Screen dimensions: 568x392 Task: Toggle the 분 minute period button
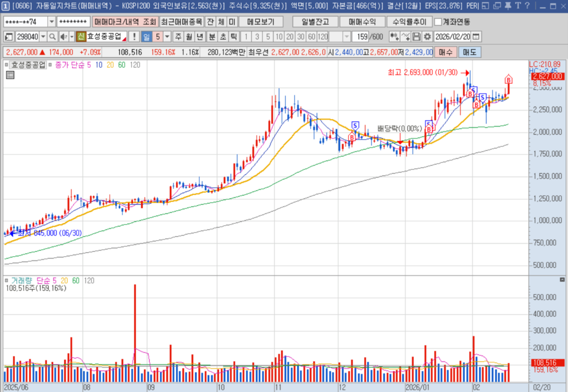tap(211, 37)
